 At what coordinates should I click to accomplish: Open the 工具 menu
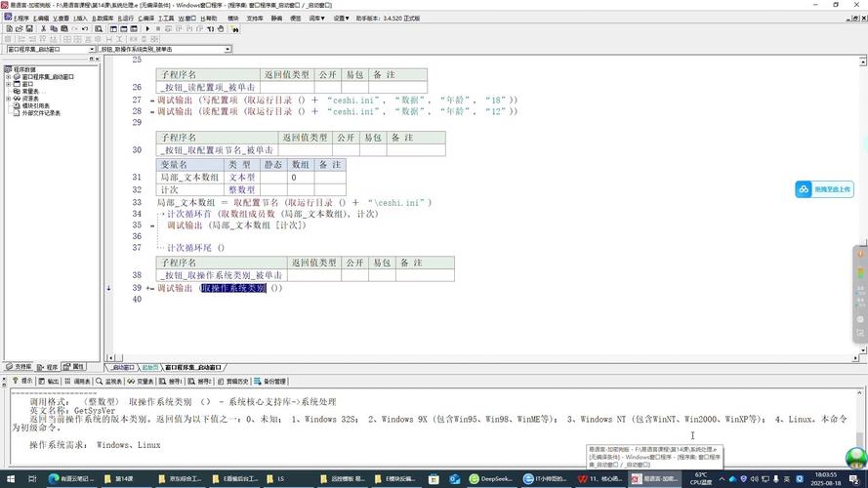(166, 18)
